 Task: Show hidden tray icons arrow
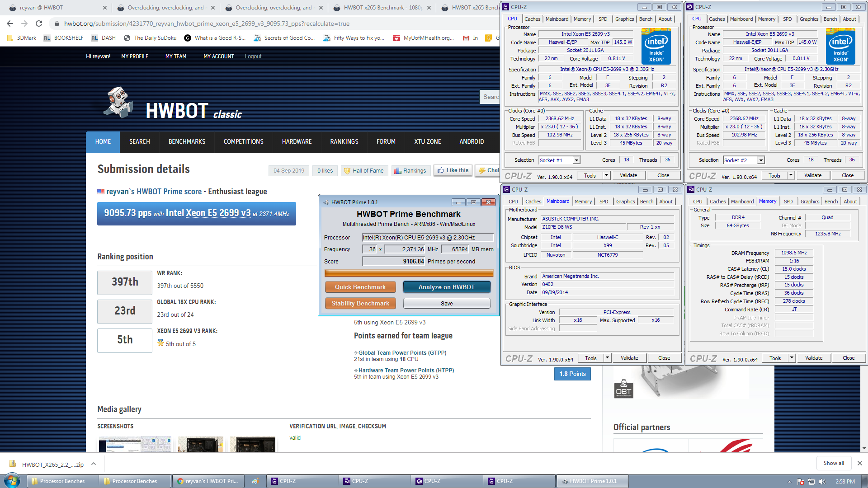point(789,482)
